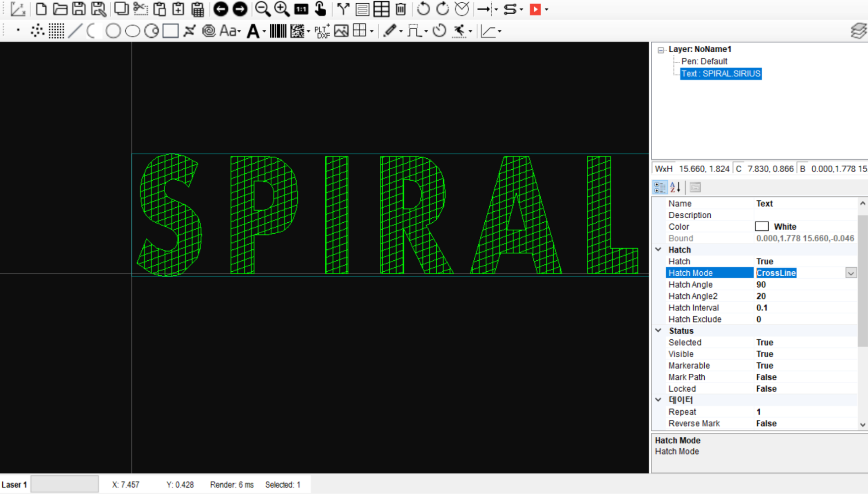Select the Line drawing tool
Screen dimensions: 868x494
click(75, 31)
